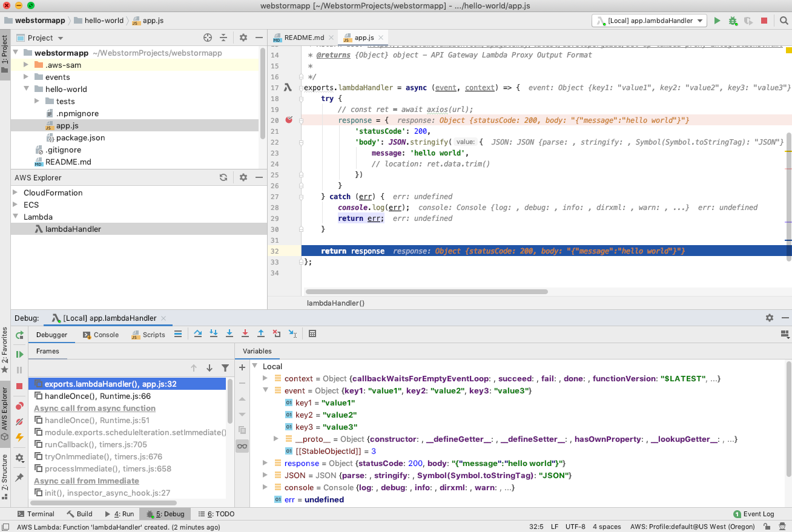Select package.json in project tree
This screenshot has height=532, width=792.
click(81, 137)
